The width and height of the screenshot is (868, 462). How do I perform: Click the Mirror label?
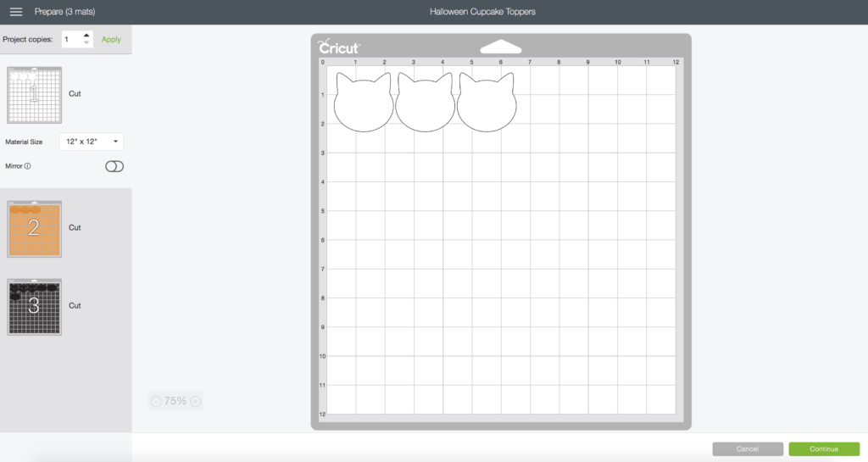pyautogui.click(x=14, y=166)
